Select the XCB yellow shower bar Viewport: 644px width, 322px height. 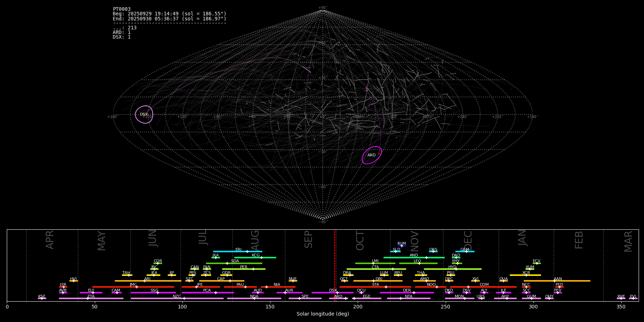(525, 275)
